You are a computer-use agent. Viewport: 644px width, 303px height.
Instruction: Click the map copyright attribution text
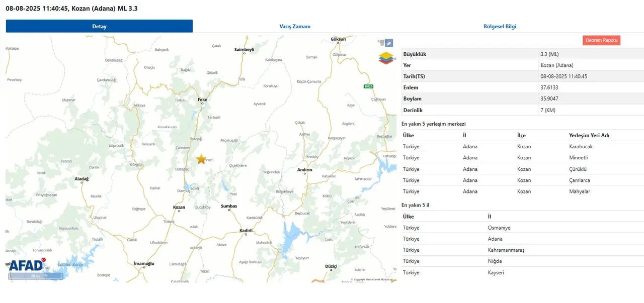(372, 279)
